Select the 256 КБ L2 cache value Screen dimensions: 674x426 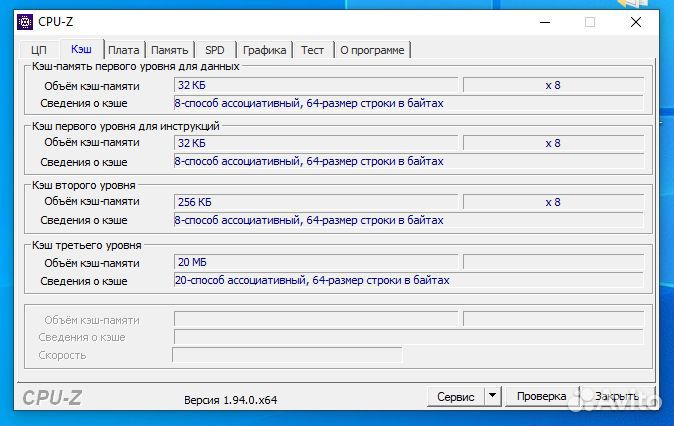[x=316, y=202]
